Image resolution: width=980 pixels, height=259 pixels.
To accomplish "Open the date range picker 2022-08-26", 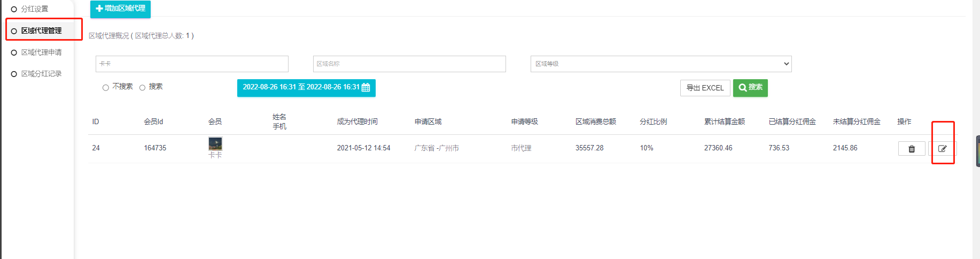I will point(301,88).
